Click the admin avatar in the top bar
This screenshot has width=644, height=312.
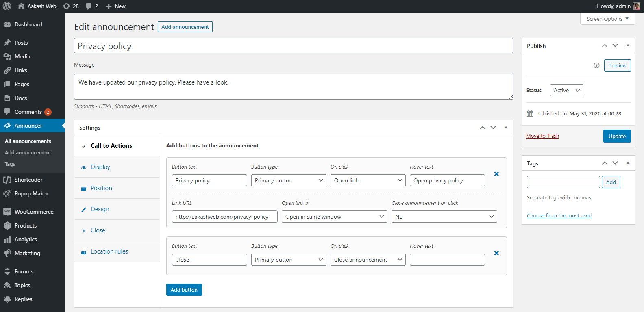pyautogui.click(x=637, y=6)
